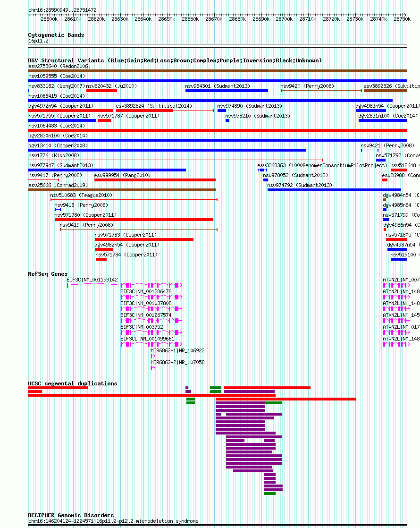
Task: Click the ATXN2L|NM_145 transcript label
Action: point(401,315)
